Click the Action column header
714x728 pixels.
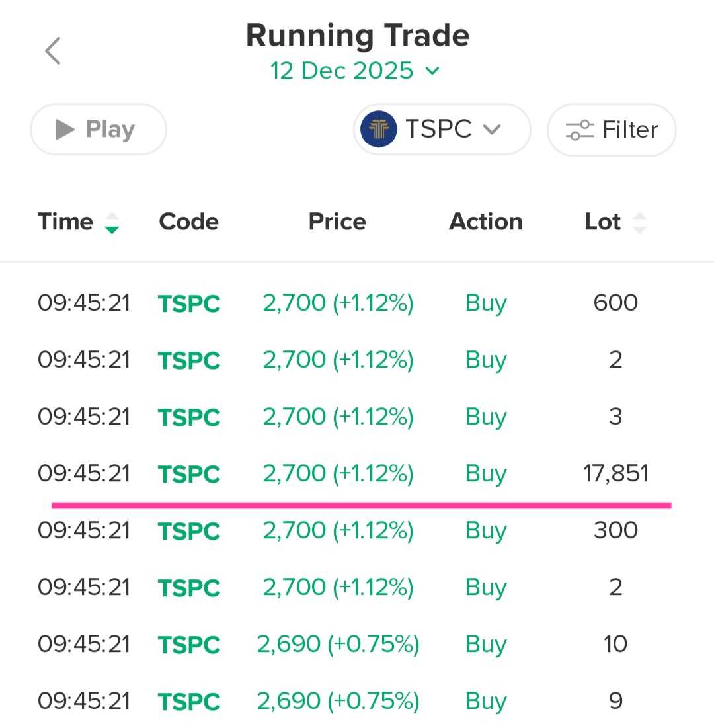pyautogui.click(x=486, y=222)
